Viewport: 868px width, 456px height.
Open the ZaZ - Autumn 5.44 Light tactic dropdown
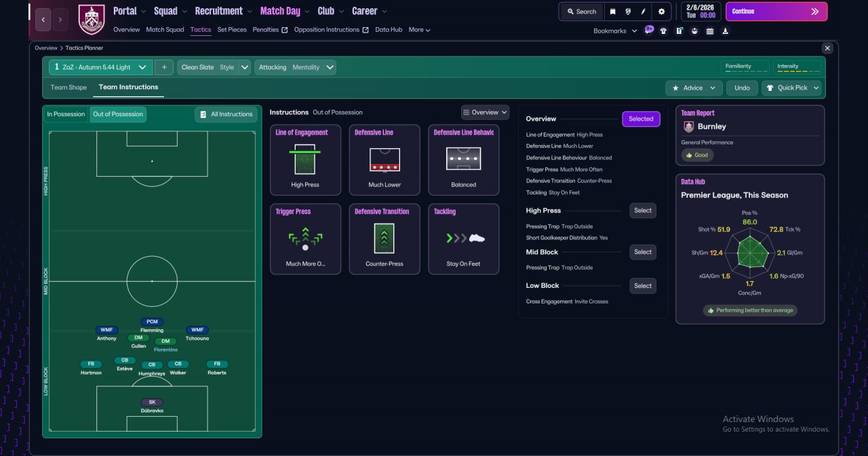100,67
